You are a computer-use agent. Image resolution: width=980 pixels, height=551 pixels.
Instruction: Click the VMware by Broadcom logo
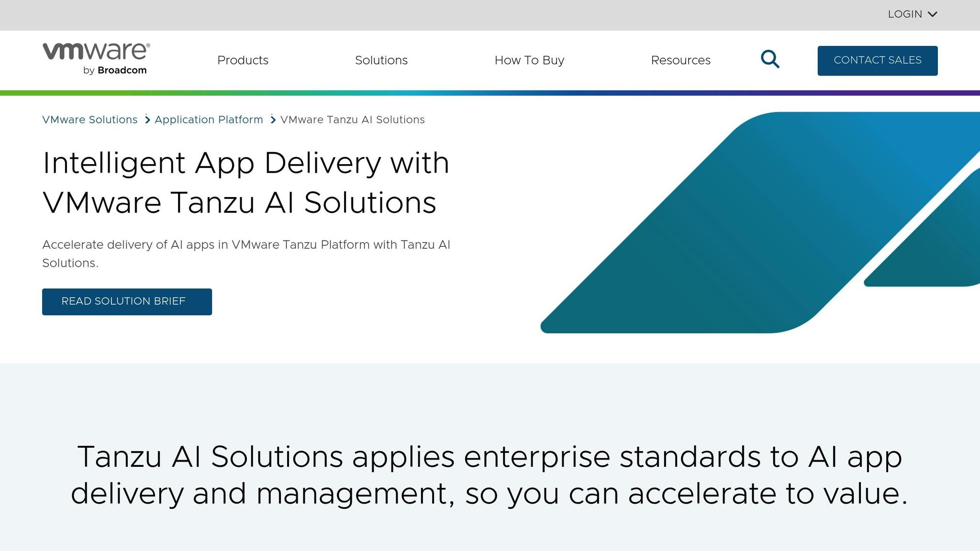(96, 57)
